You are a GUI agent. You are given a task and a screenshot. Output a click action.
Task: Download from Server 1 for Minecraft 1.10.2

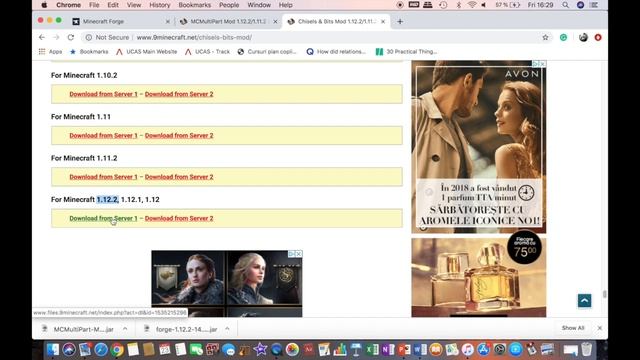[x=103, y=94]
